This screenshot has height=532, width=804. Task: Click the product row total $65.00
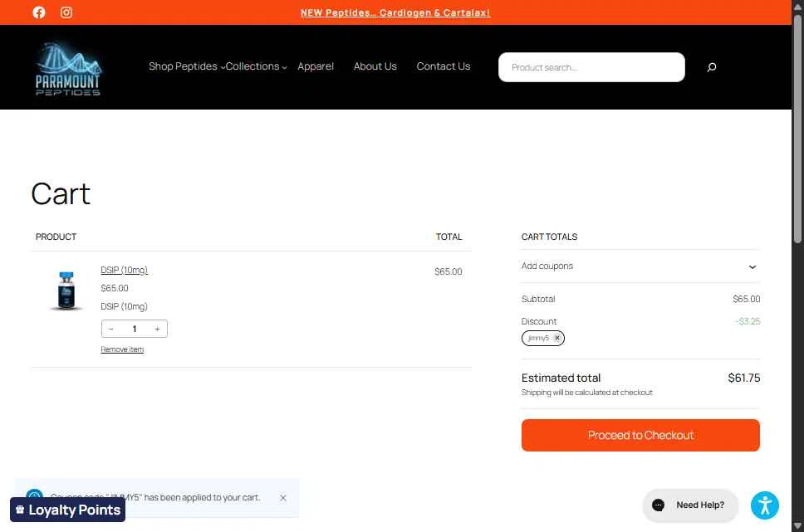click(449, 271)
